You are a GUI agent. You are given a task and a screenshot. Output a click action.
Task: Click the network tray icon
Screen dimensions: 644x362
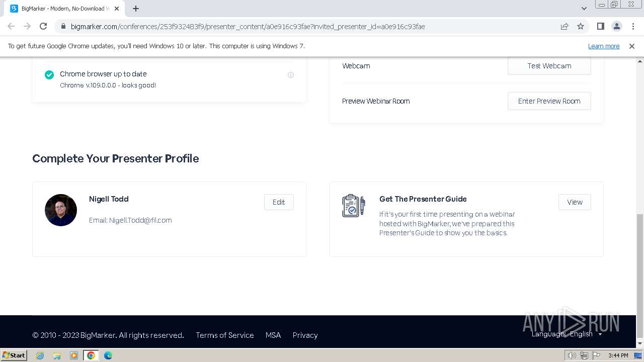(x=584, y=355)
